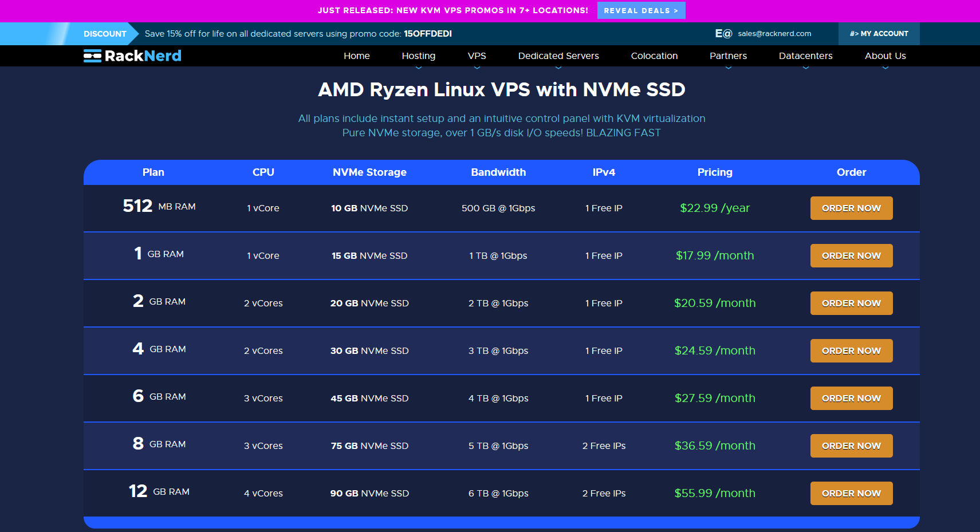
Task: Click the Reveal Deals button
Action: [641, 10]
